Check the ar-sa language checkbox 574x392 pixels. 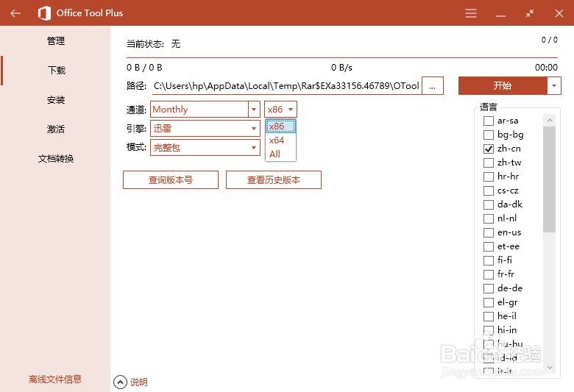click(x=489, y=121)
